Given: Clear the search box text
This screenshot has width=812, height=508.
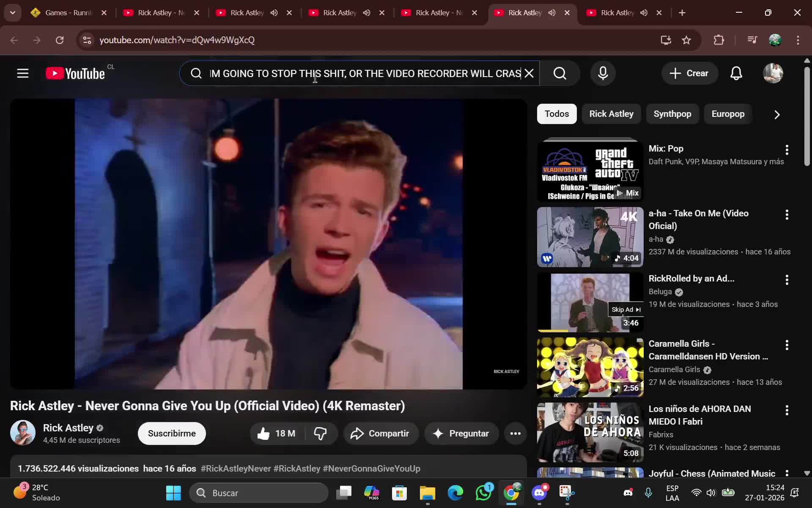Looking at the screenshot, I should (x=529, y=74).
